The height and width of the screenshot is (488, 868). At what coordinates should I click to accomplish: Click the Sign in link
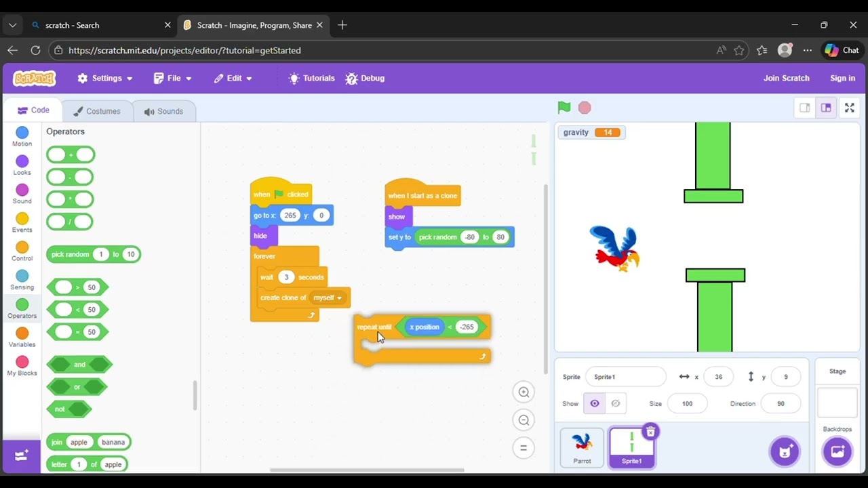[x=842, y=78]
